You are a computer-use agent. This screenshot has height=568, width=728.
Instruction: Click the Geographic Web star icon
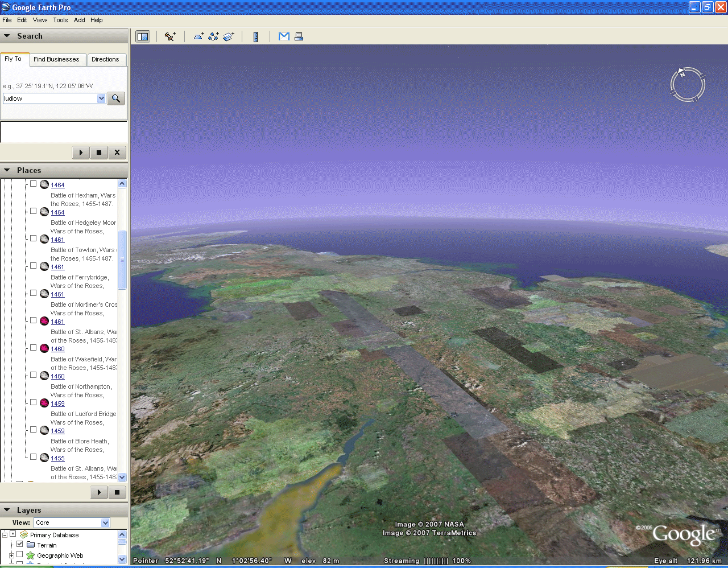click(31, 555)
